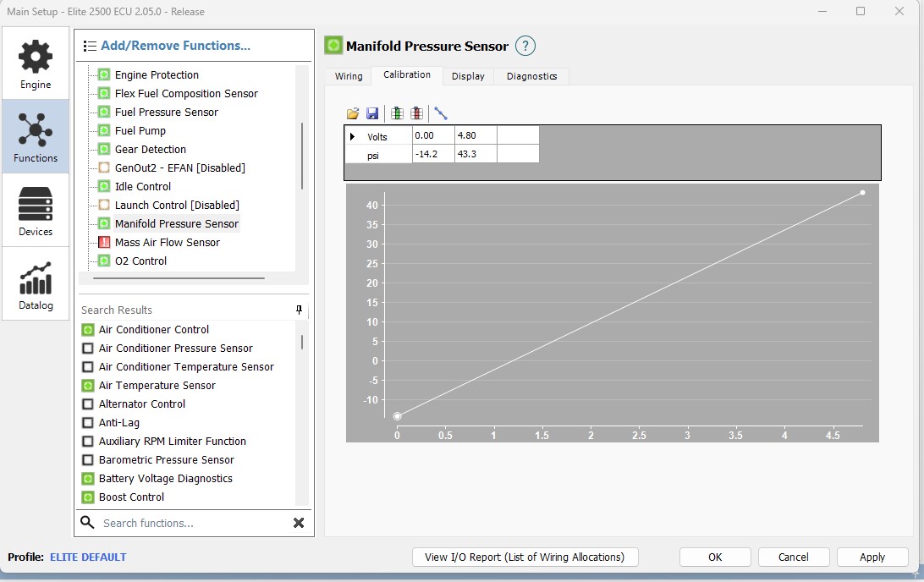
Task: Click the Apply button
Action: coord(872,557)
